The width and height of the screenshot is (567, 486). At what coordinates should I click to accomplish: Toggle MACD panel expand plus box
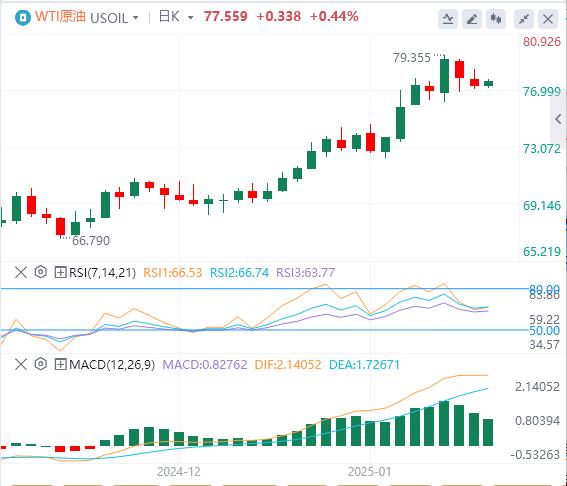(x=60, y=364)
